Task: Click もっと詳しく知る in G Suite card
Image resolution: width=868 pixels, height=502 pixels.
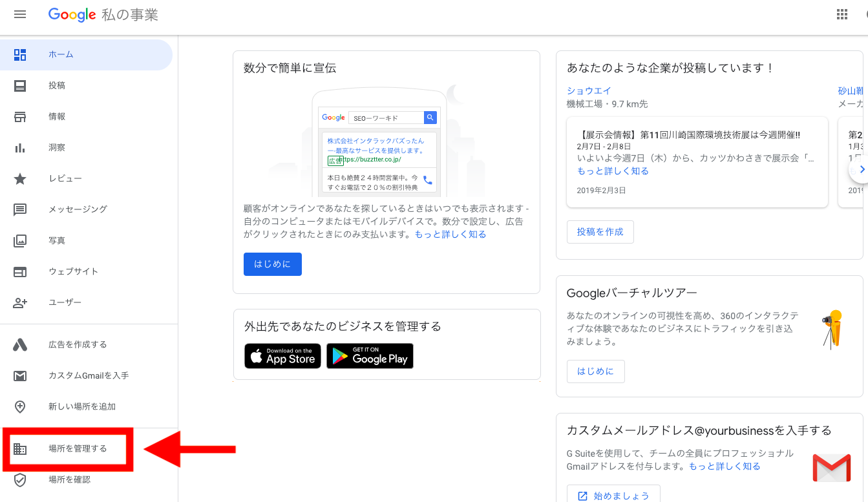Action: (x=725, y=466)
